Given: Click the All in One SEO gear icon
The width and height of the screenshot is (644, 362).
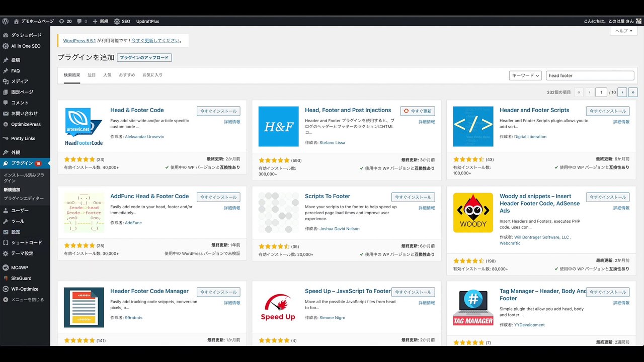Looking at the screenshot, I should click(6, 46).
